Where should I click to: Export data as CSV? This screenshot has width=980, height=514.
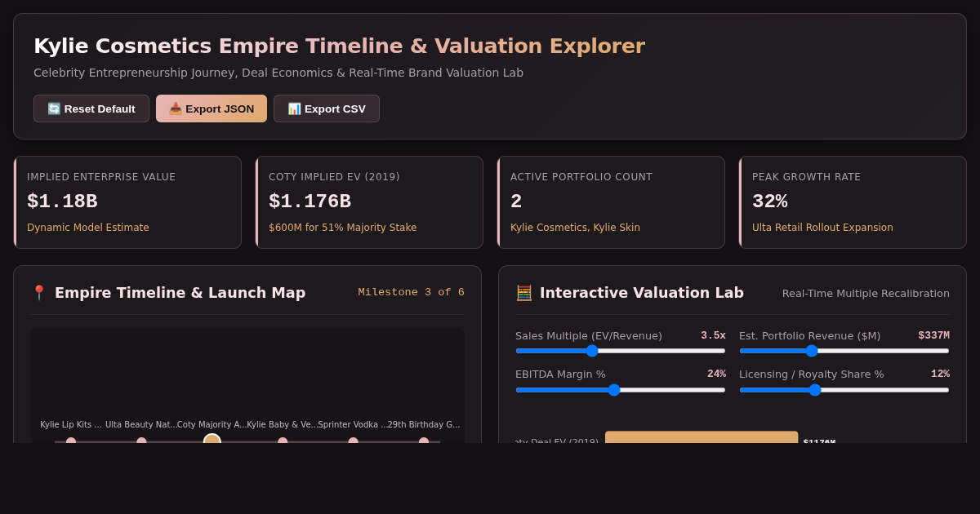pos(327,109)
